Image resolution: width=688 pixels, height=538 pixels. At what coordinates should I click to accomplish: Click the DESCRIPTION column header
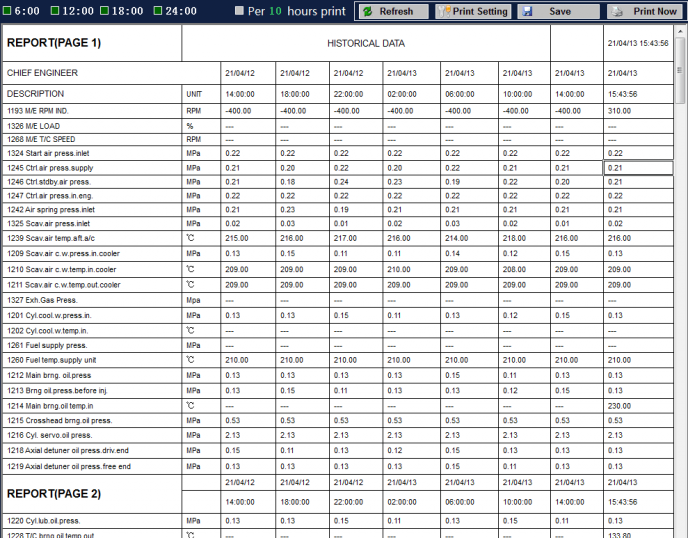click(x=35, y=94)
